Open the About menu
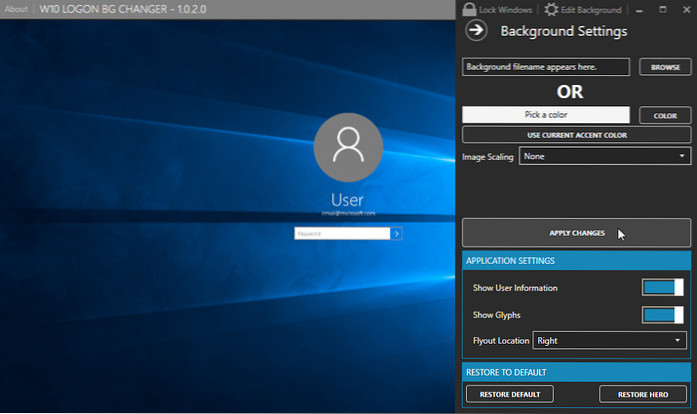The image size is (697, 414). 16,10
